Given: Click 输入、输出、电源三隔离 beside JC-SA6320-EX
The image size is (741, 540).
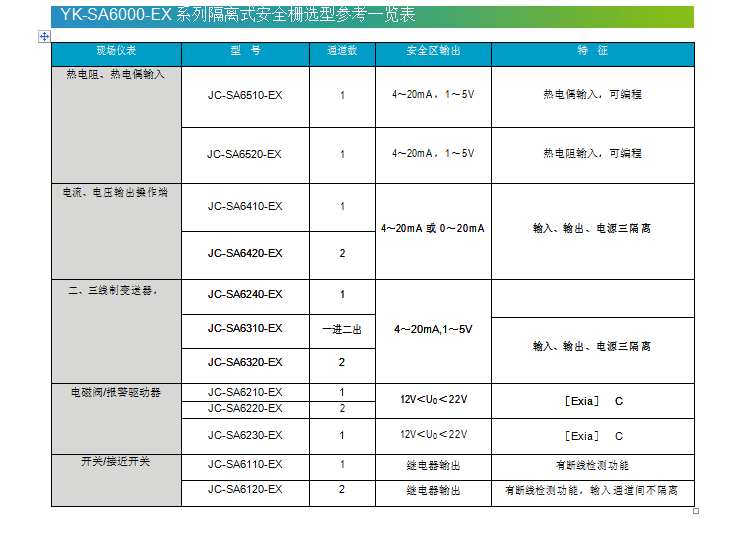Looking at the screenshot, I should (593, 347).
